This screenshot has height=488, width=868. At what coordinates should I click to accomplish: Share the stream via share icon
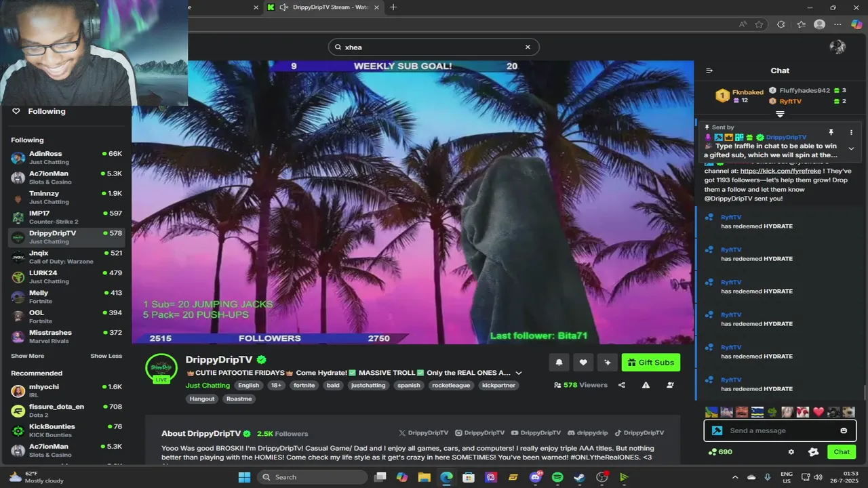coord(621,385)
